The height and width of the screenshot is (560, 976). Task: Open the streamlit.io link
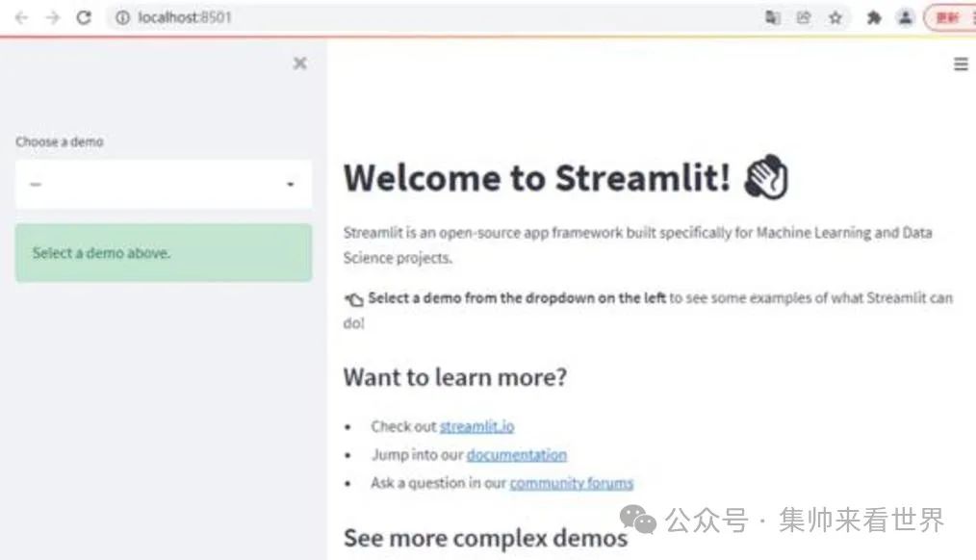tap(476, 426)
